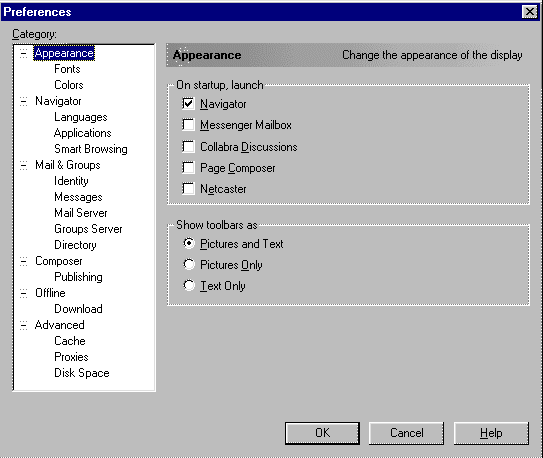The height and width of the screenshot is (458, 543).
Task: Select Pictures and Text option
Action: 189,243
